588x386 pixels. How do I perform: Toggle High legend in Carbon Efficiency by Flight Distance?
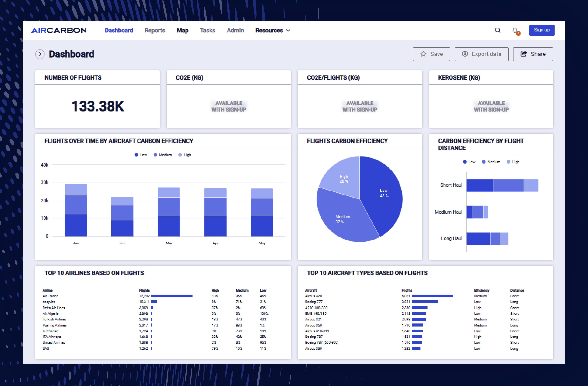[513, 162]
